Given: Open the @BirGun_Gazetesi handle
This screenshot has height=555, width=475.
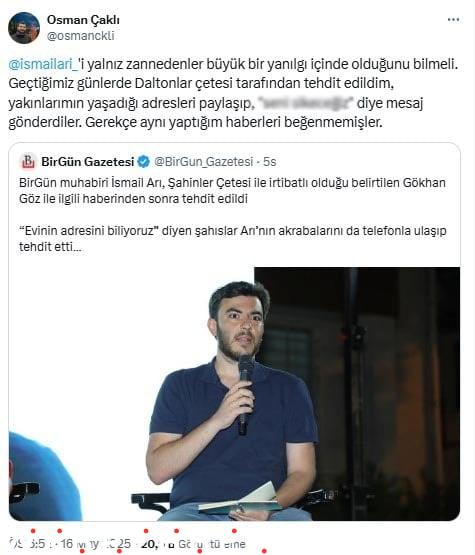Looking at the screenshot, I should (x=204, y=162).
